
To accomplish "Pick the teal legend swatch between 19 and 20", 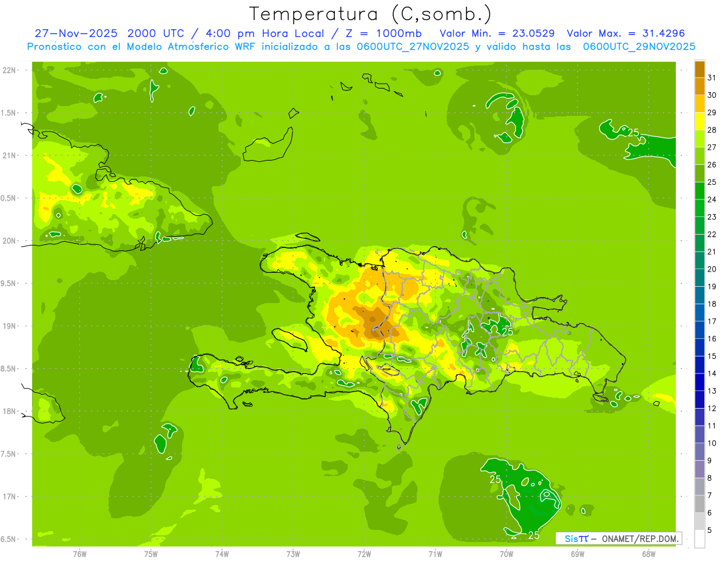I will pos(699,278).
